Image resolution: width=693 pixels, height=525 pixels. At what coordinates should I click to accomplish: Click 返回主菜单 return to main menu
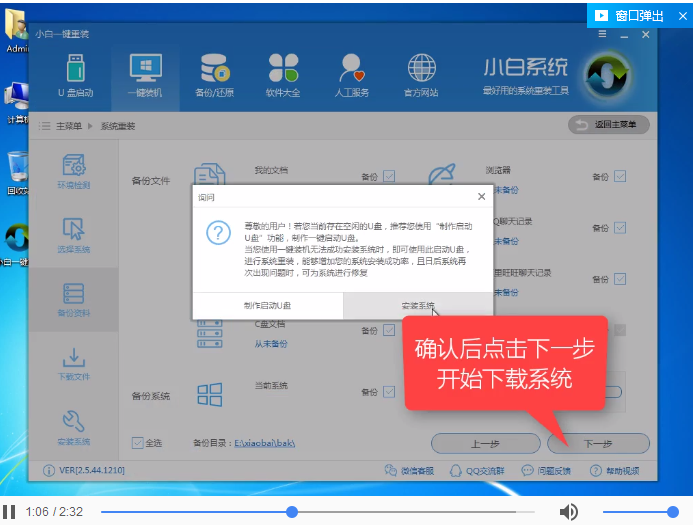pyautogui.click(x=609, y=125)
